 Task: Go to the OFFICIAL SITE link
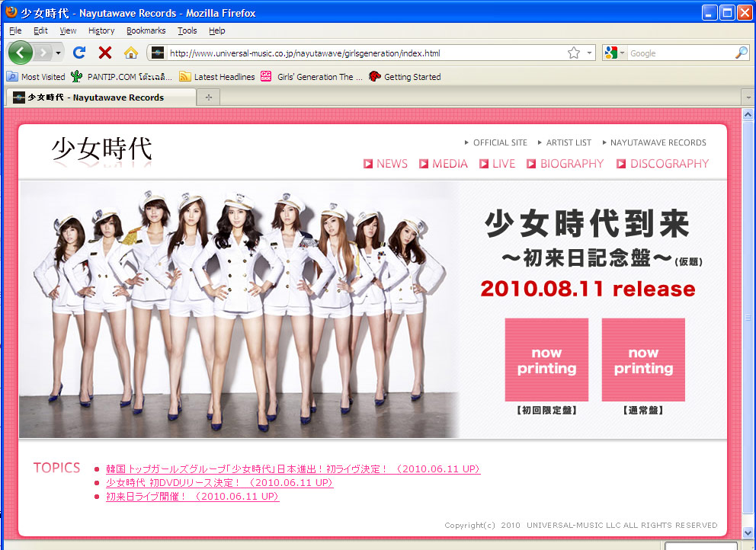coord(495,142)
